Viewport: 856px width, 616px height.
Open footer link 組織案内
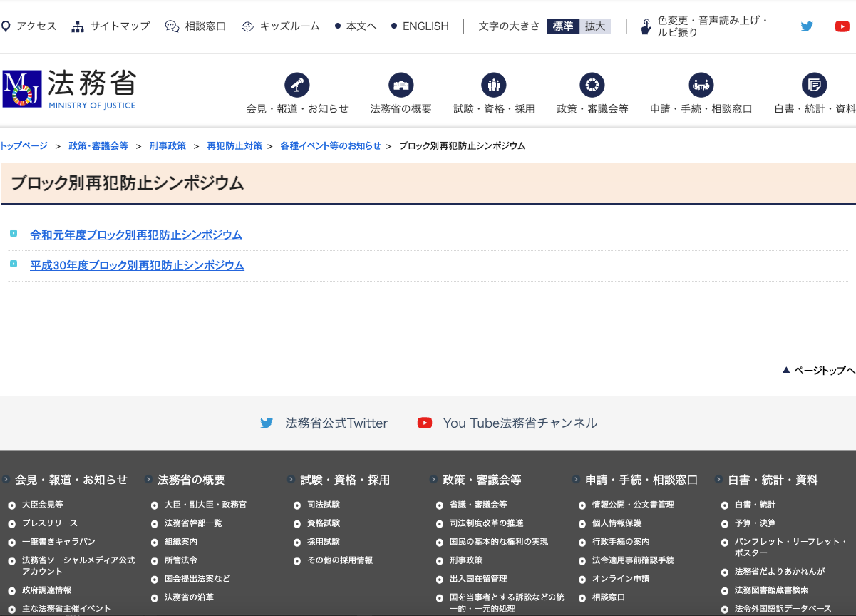pyautogui.click(x=181, y=542)
